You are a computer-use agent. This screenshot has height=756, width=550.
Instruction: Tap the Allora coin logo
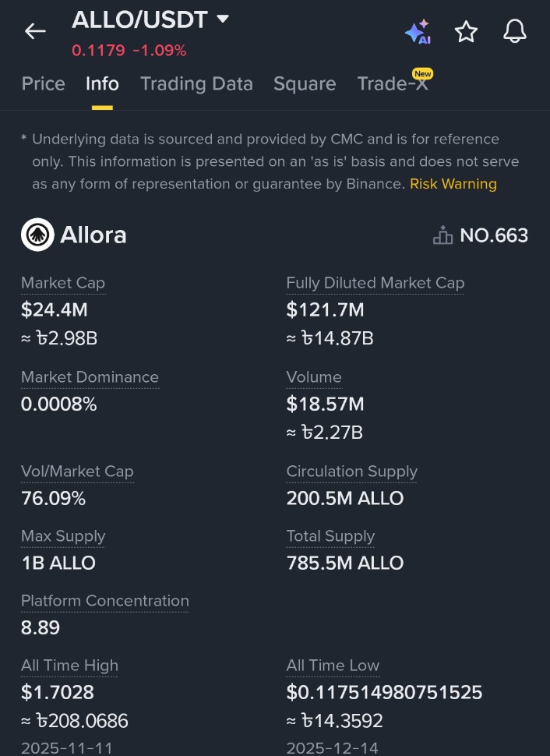click(37, 235)
